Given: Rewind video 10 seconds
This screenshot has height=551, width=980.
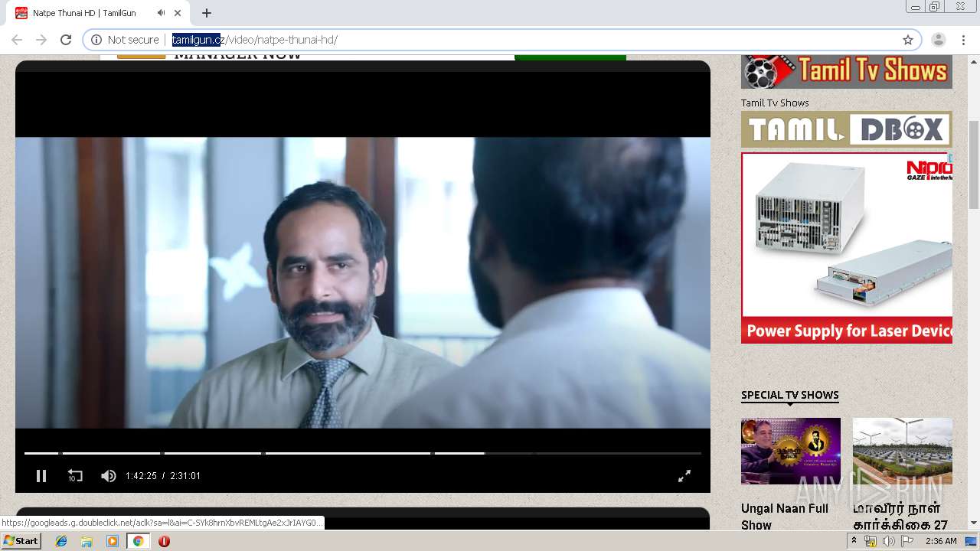Looking at the screenshot, I should pos(74,476).
